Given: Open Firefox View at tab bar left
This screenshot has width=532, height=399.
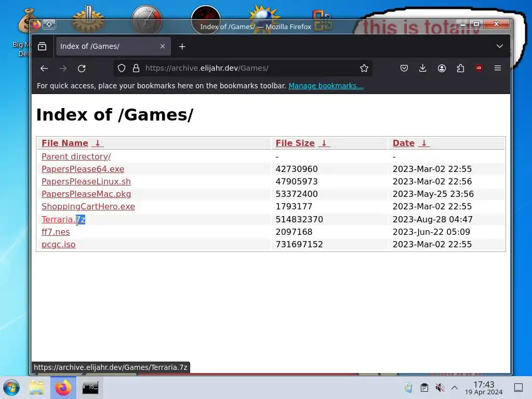Looking at the screenshot, I should click(x=42, y=46).
